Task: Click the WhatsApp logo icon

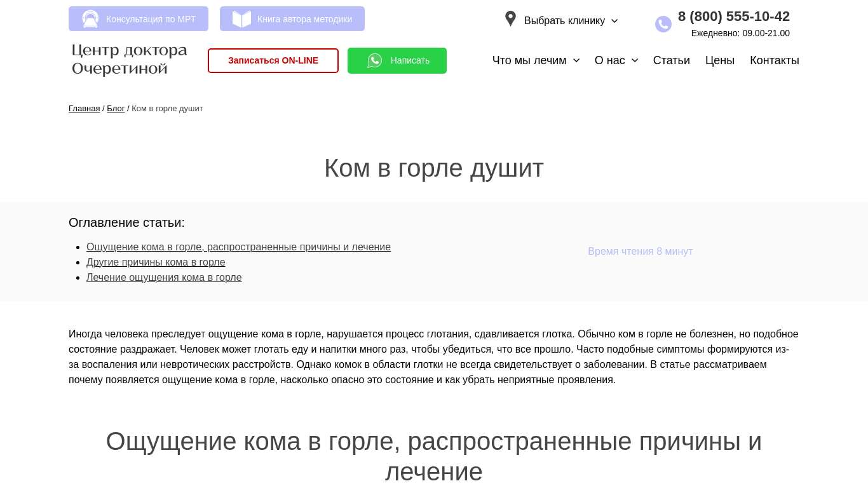Action: pyautogui.click(x=375, y=60)
